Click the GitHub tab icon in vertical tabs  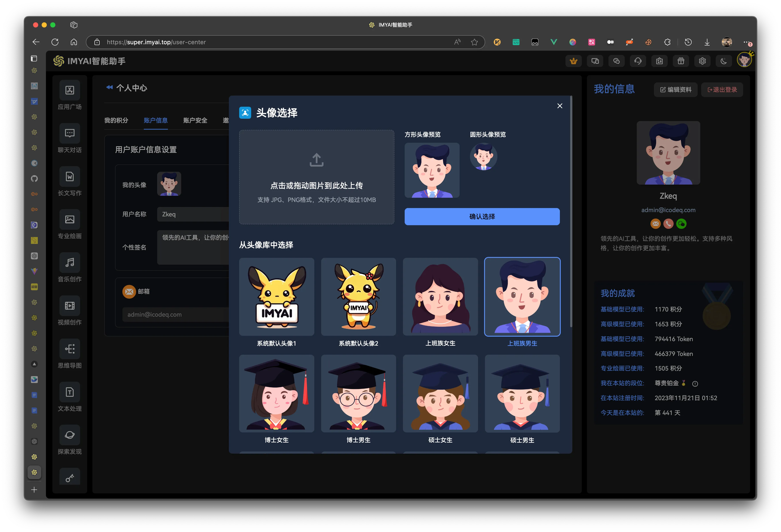tap(34, 178)
